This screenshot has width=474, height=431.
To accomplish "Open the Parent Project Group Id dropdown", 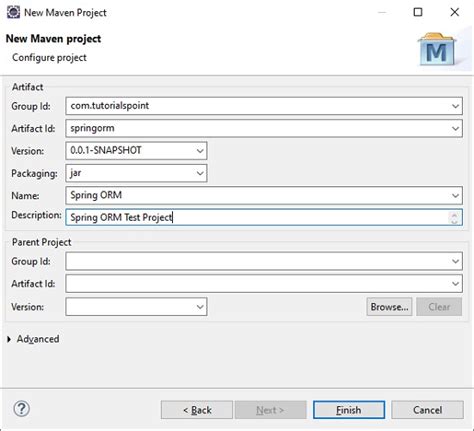I will pyautogui.click(x=455, y=261).
